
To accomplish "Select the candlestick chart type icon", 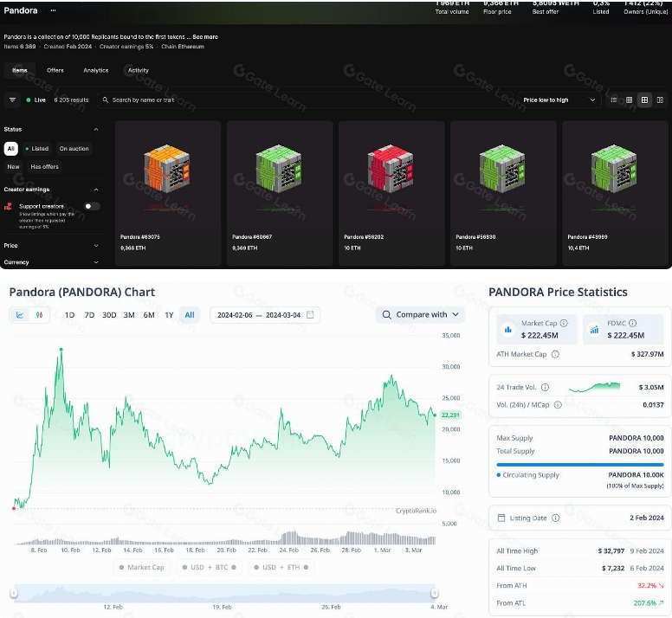I will (x=40, y=315).
